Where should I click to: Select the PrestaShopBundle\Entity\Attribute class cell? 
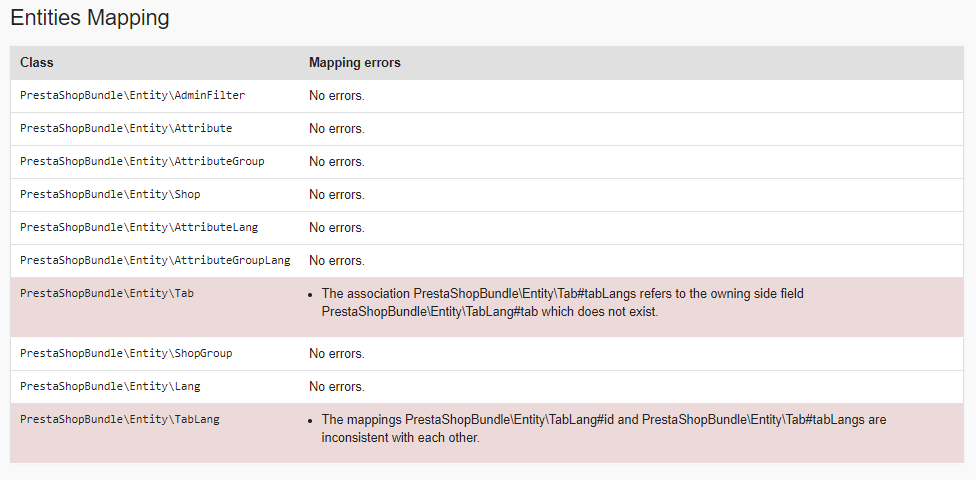click(126, 128)
